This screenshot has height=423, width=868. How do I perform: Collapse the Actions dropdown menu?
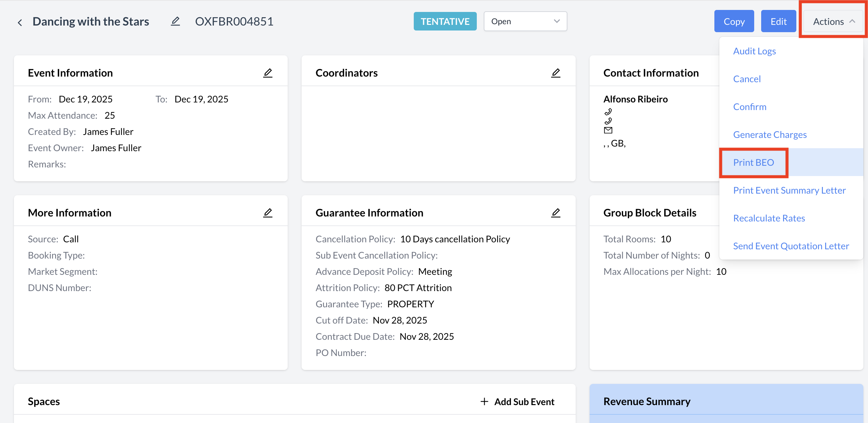click(833, 21)
